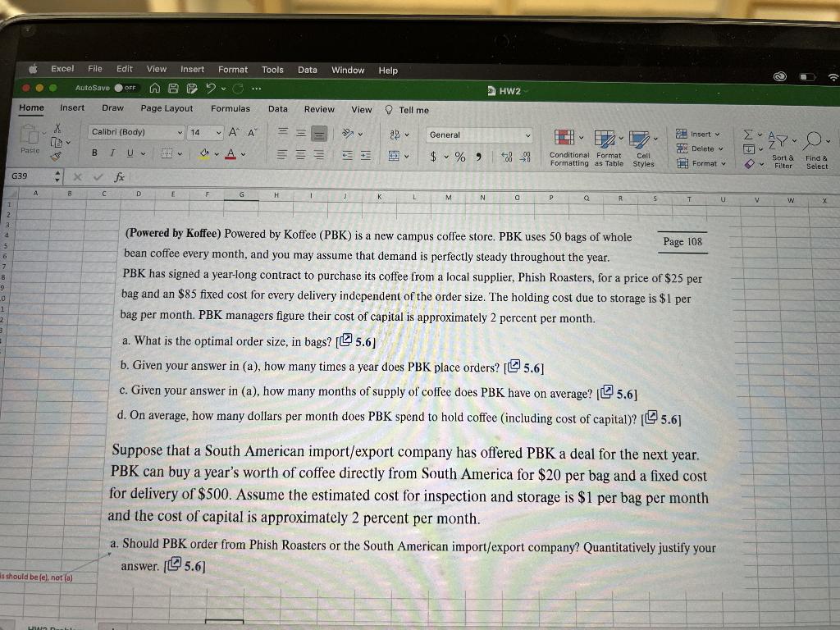Click the Sort & Filter button
The image size is (840, 630).
(782, 151)
